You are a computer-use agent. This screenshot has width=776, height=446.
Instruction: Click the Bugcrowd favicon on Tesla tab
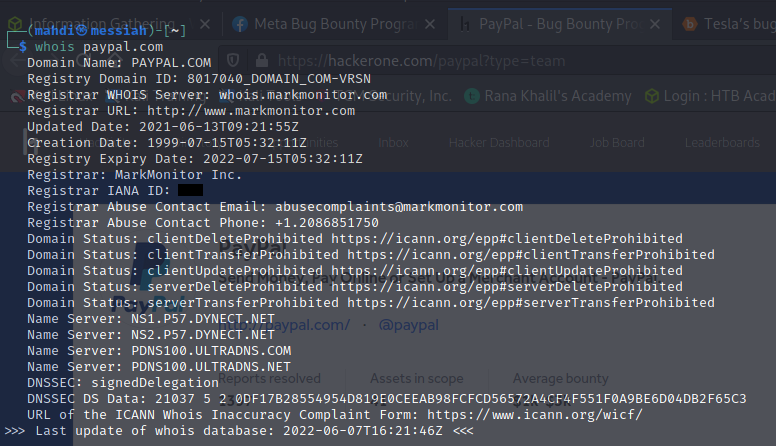[x=689, y=24]
